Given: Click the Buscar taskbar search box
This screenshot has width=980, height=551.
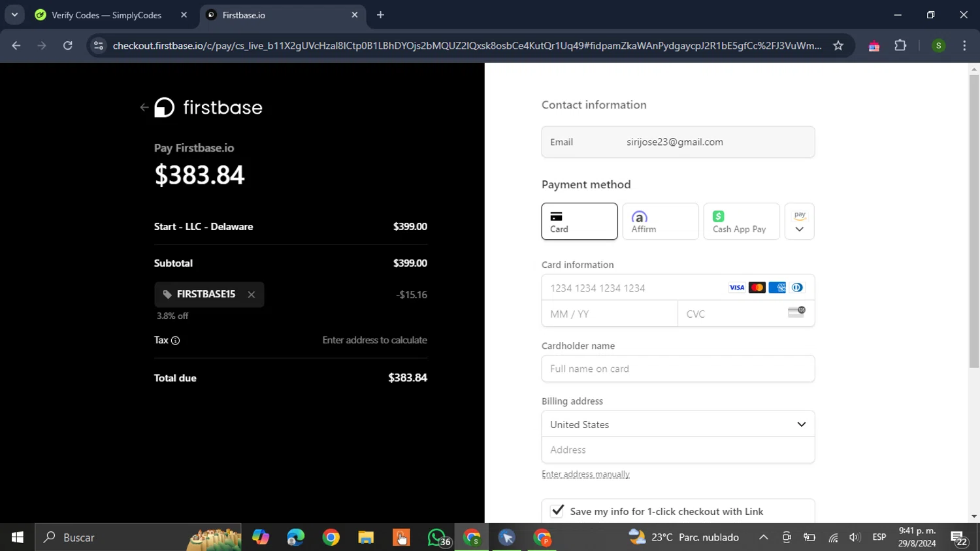Looking at the screenshot, I should tap(138, 537).
